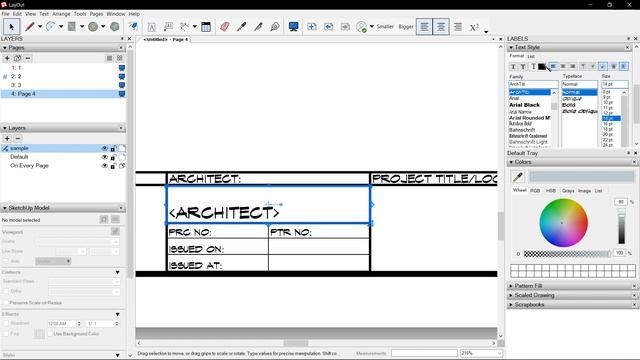Viewport: 640px width, 360px height.
Task: Open the List tab in Text Style
Action: pyautogui.click(x=531, y=56)
